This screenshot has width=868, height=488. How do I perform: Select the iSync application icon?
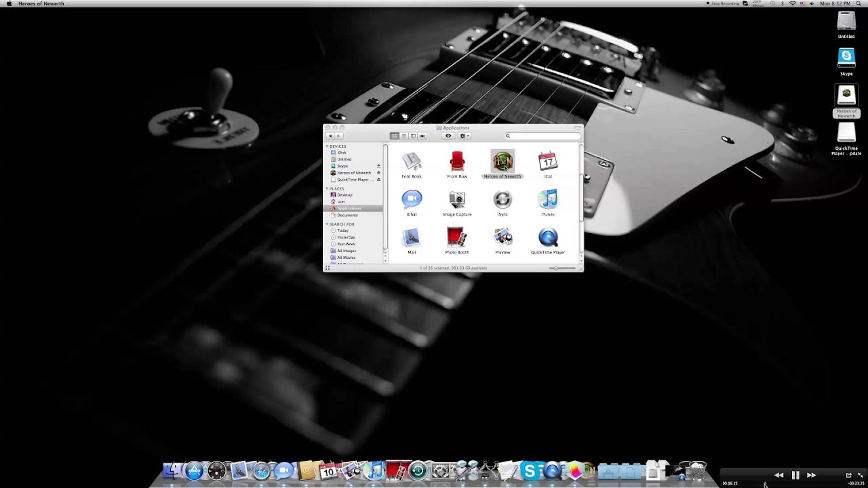(x=502, y=199)
